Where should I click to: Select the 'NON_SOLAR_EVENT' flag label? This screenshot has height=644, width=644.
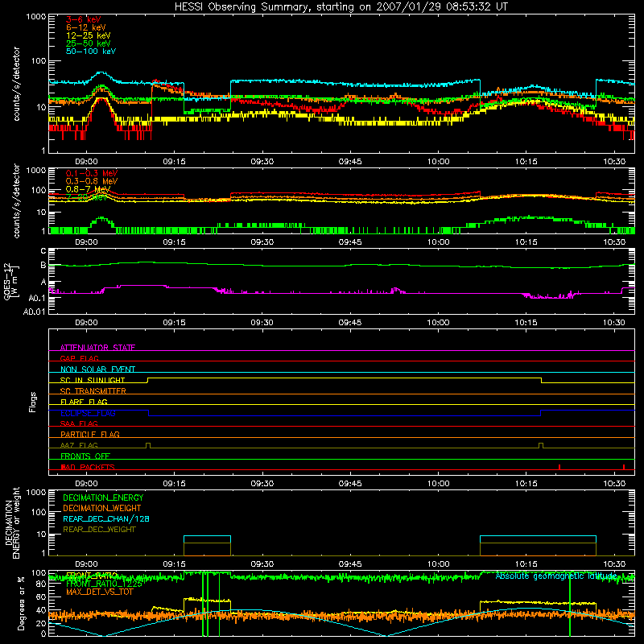97,369
